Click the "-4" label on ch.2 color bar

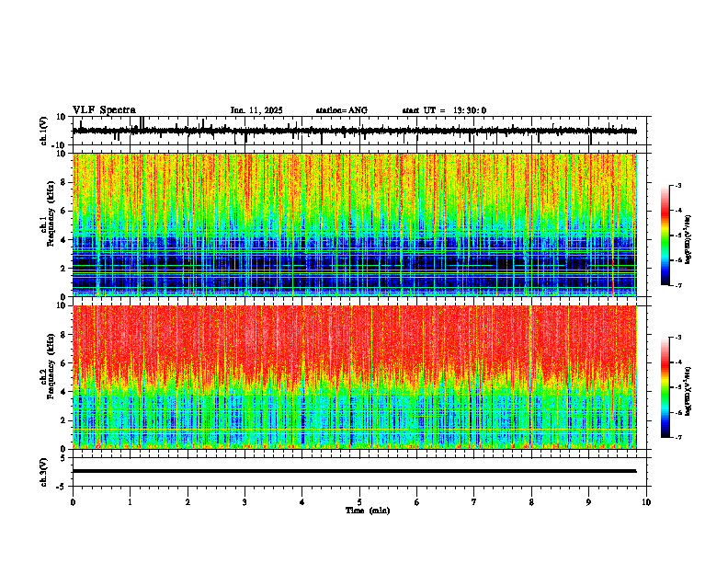pyautogui.click(x=678, y=362)
